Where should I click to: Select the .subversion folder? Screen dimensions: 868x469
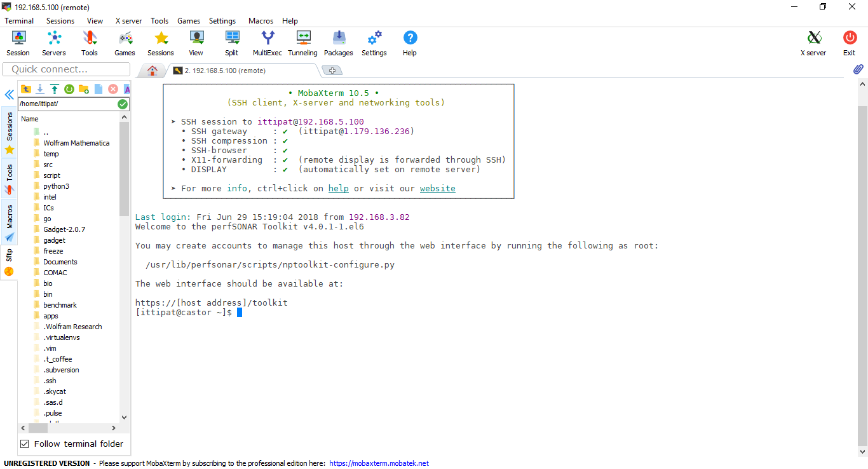pyautogui.click(x=61, y=370)
